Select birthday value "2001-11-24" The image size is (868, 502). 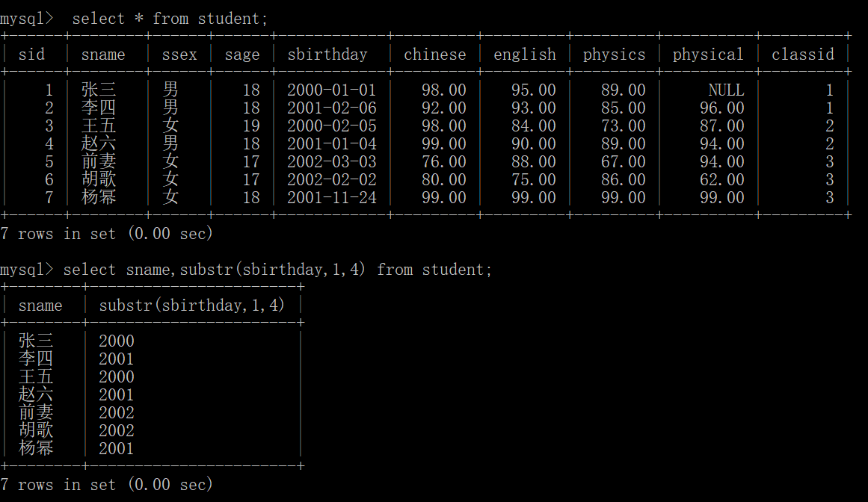tap(332, 197)
